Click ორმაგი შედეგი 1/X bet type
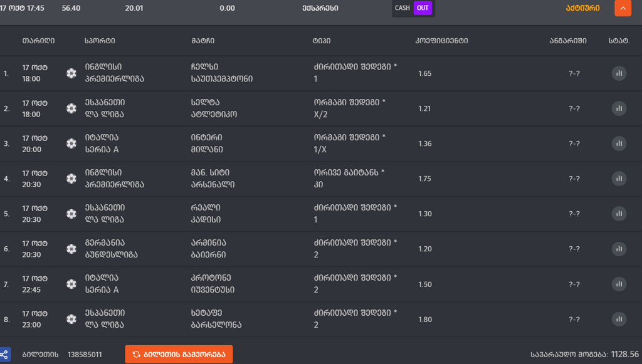642x364 pixels. click(350, 143)
